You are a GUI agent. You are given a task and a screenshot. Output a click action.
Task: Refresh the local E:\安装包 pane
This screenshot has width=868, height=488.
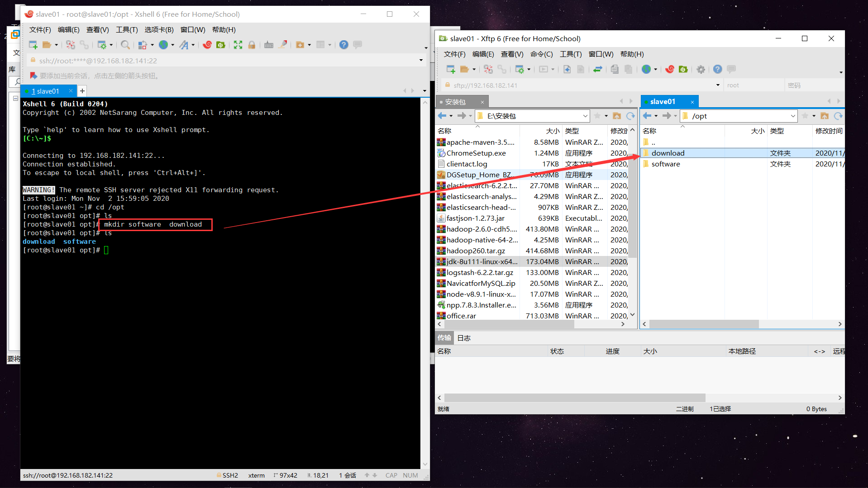tap(630, 116)
